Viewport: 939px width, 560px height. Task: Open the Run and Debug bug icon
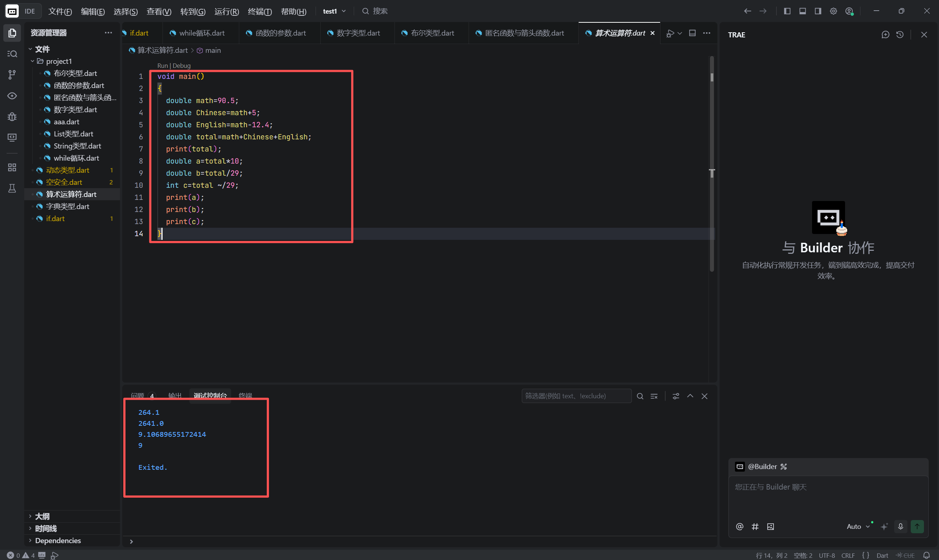(12, 117)
